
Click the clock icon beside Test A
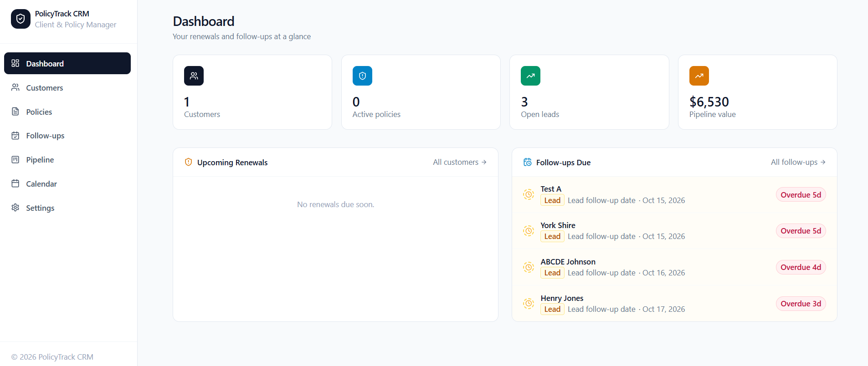pos(529,194)
